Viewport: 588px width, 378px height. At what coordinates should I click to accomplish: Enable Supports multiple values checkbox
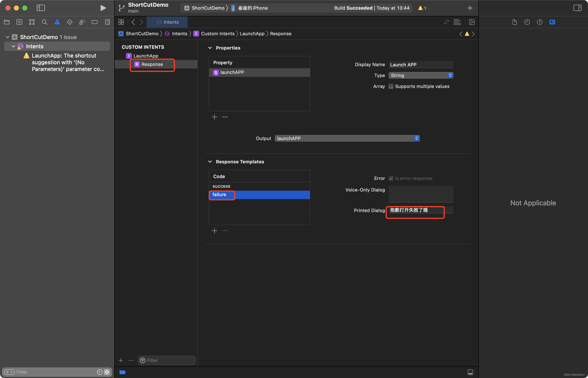pos(391,86)
